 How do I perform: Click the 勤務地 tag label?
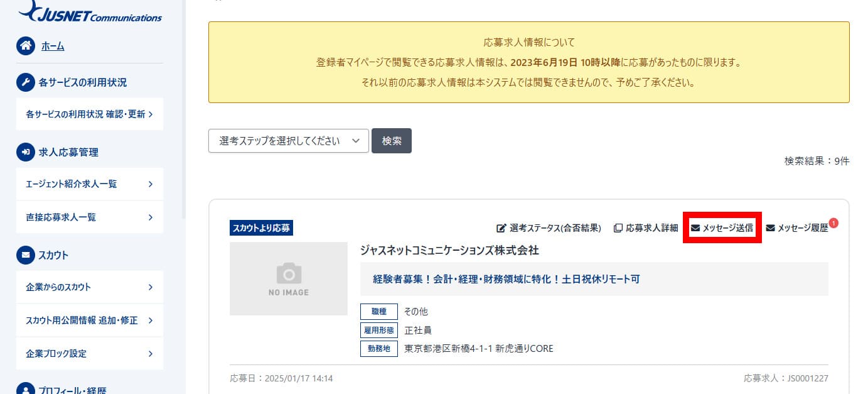[379, 348]
